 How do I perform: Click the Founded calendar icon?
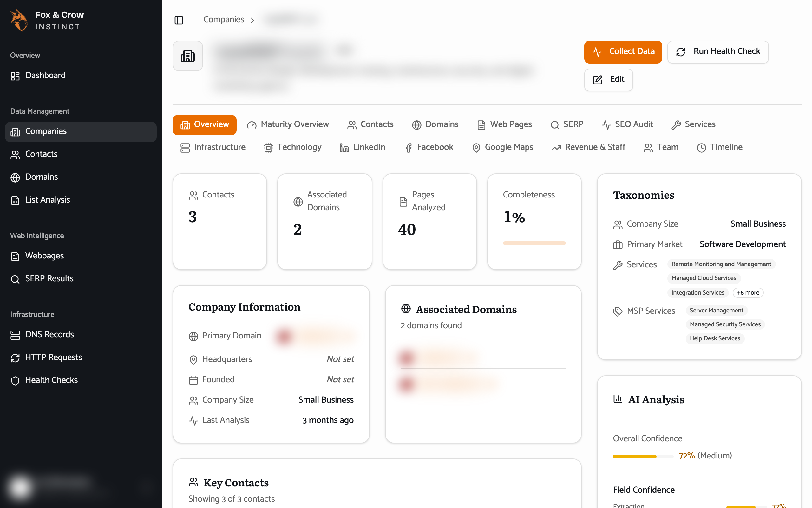(193, 380)
